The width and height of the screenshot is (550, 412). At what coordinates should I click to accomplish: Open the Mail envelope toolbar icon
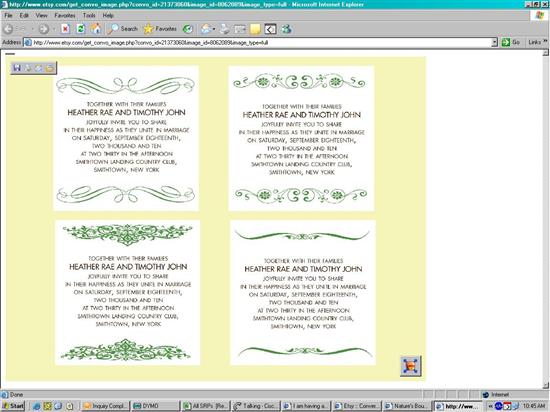(206, 29)
